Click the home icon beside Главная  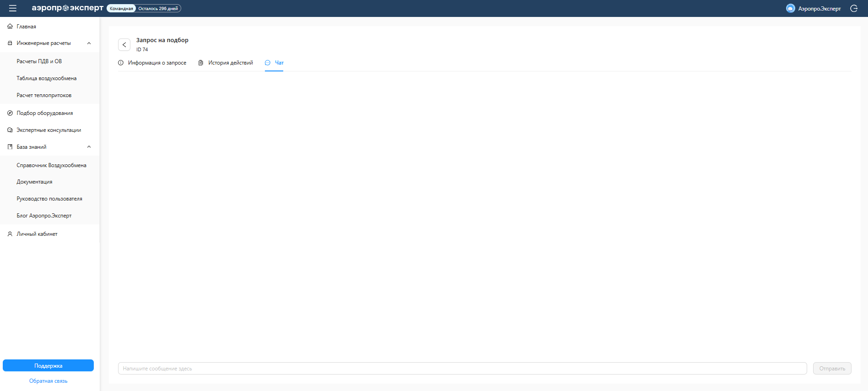coord(10,27)
